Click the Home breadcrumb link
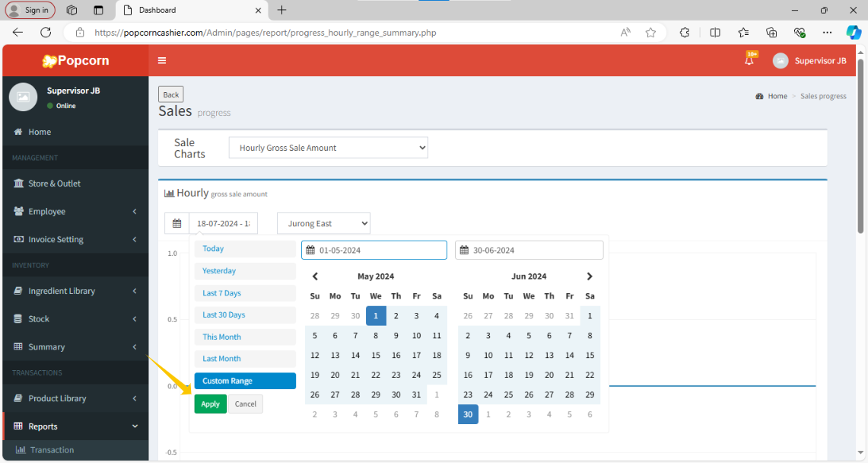The width and height of the screenshot is (868, 463). click(777, 97)
